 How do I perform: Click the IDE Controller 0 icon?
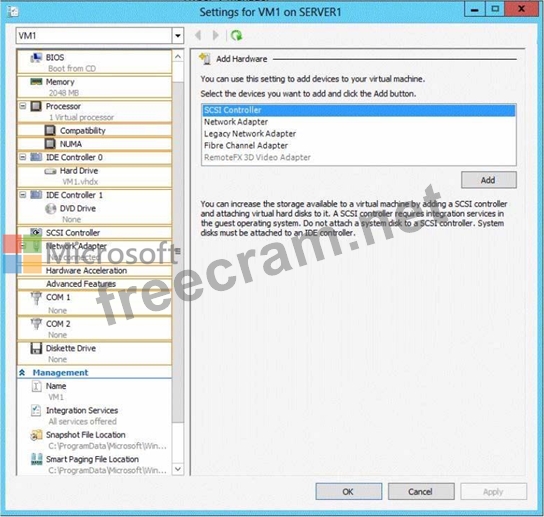pos(36,157)
